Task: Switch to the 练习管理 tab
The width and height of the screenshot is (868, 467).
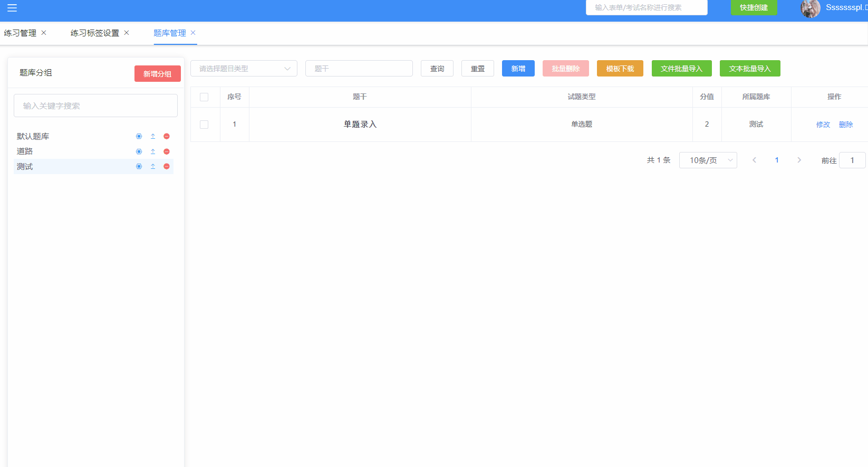Action: tap(20, 33)
